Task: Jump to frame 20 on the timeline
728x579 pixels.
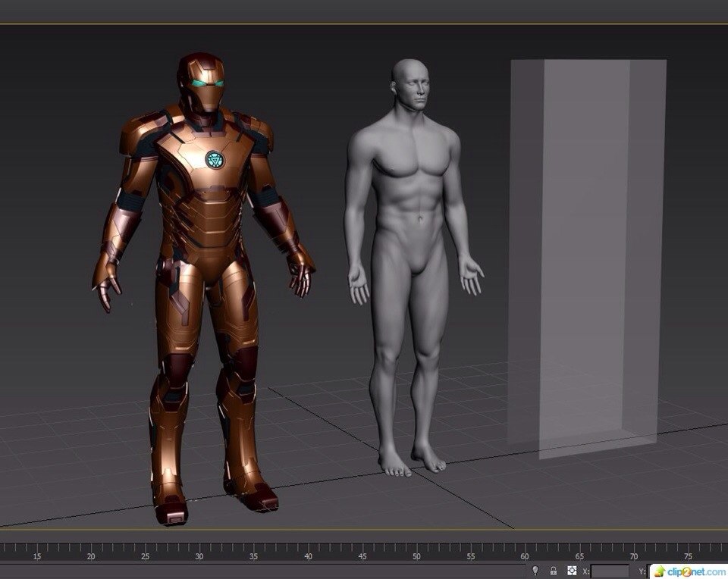Action: click(91, 556)
